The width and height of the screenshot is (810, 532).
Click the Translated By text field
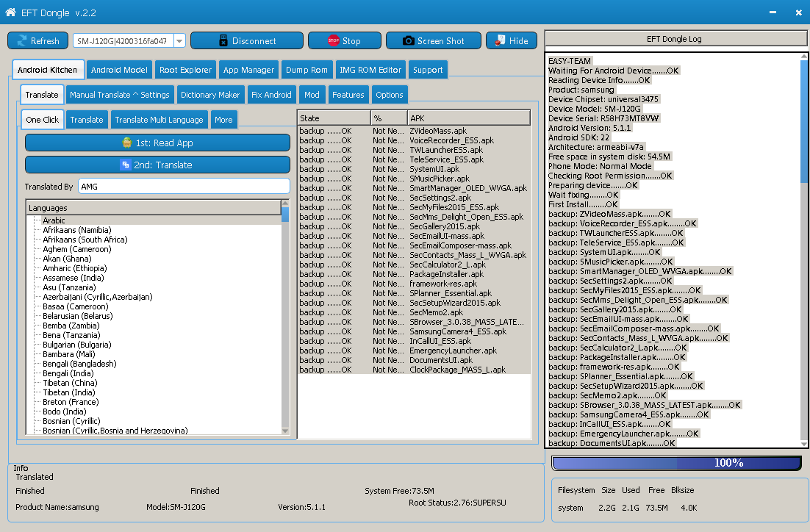click(x=184, y=187)
